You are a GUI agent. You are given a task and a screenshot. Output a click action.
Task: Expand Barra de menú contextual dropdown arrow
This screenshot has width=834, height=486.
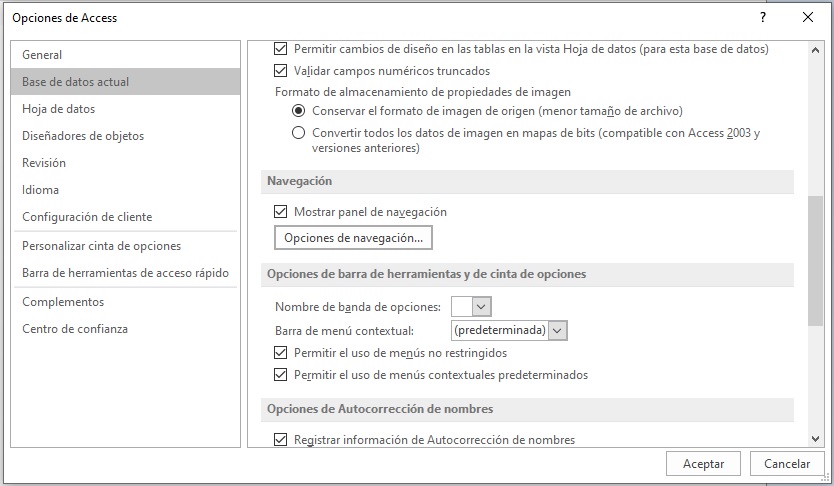tap(557, 331)
